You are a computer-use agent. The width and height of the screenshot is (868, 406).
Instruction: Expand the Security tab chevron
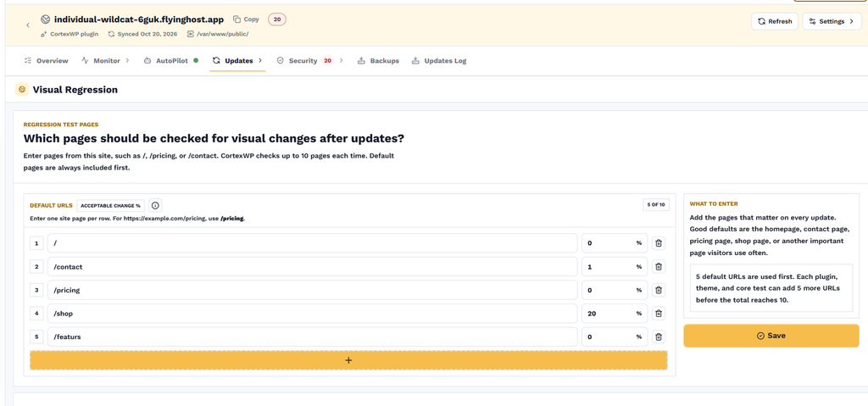(x=341, y=61)
